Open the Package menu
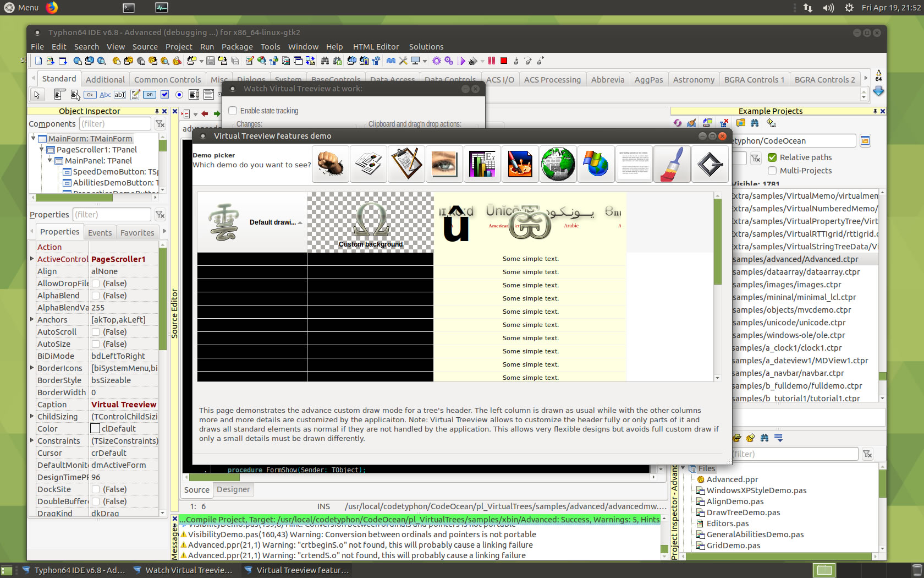The height and width of the screenshot is (578, 924). click(x=237, y=47)
